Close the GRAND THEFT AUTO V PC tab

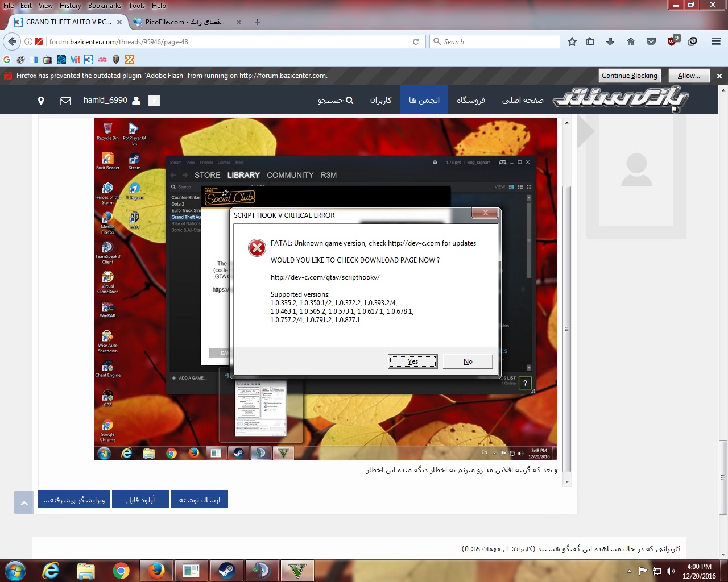coord(119,22)
